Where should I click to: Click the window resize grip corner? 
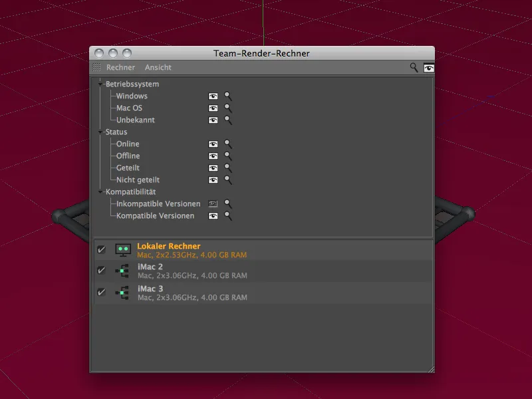coord(431,370)
